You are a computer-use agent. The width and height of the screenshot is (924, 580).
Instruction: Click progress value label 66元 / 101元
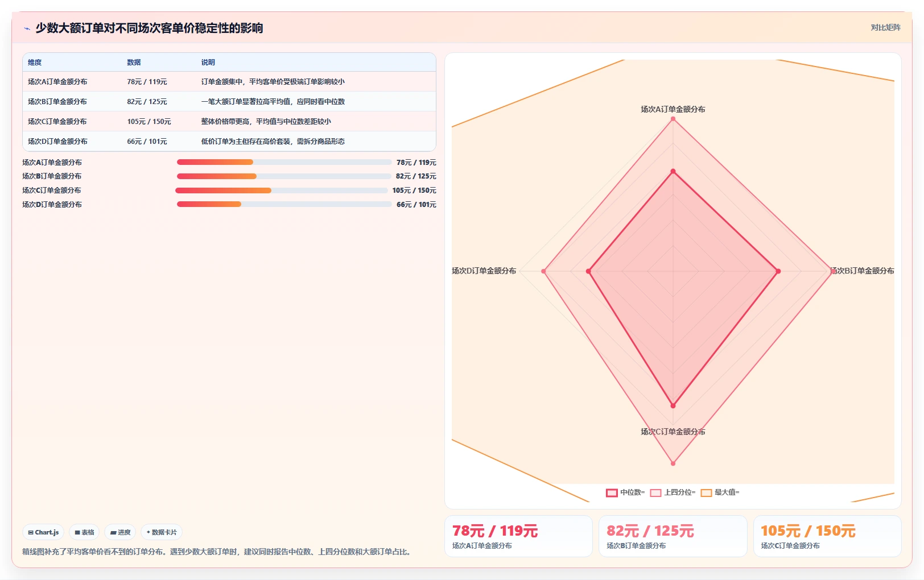point(416,205)
